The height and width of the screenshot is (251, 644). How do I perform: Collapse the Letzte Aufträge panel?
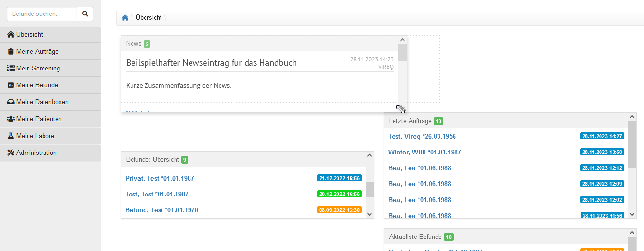(631, 117)
